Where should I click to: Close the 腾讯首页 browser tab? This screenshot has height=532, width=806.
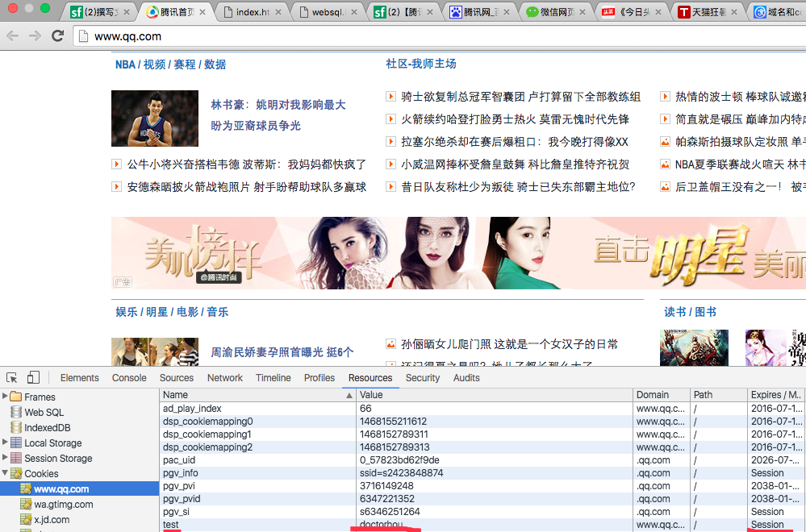(x=203, y=12)
